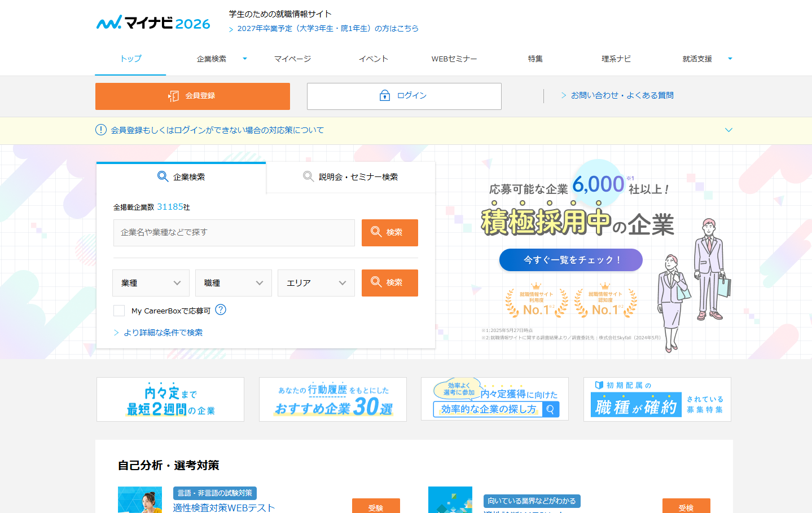Expand the 就活支援 menu chevron
The width and height of the screenshot is (812, 513).
point(730,58)
